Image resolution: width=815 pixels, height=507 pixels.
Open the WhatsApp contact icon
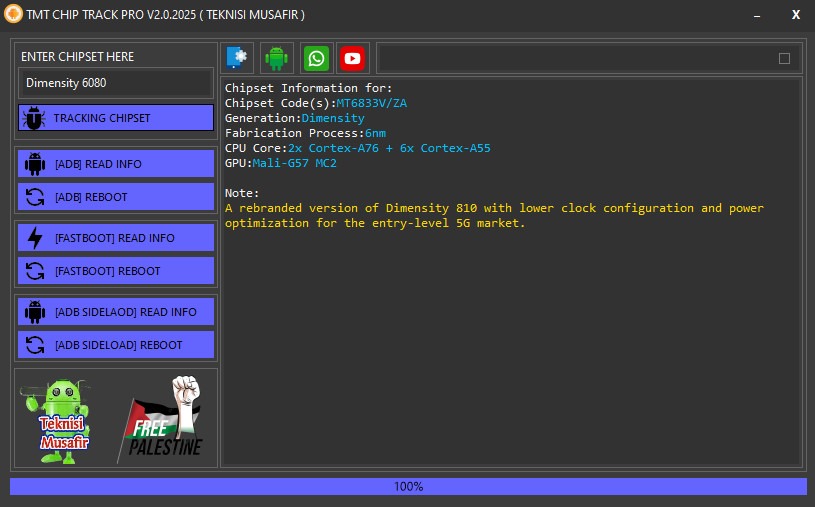[317, 58]
